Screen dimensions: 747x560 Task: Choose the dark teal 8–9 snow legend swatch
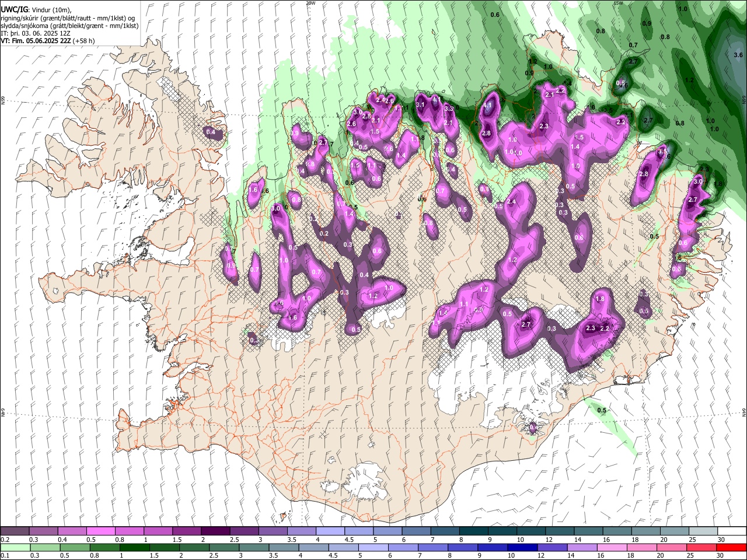[x=473, y=531]
